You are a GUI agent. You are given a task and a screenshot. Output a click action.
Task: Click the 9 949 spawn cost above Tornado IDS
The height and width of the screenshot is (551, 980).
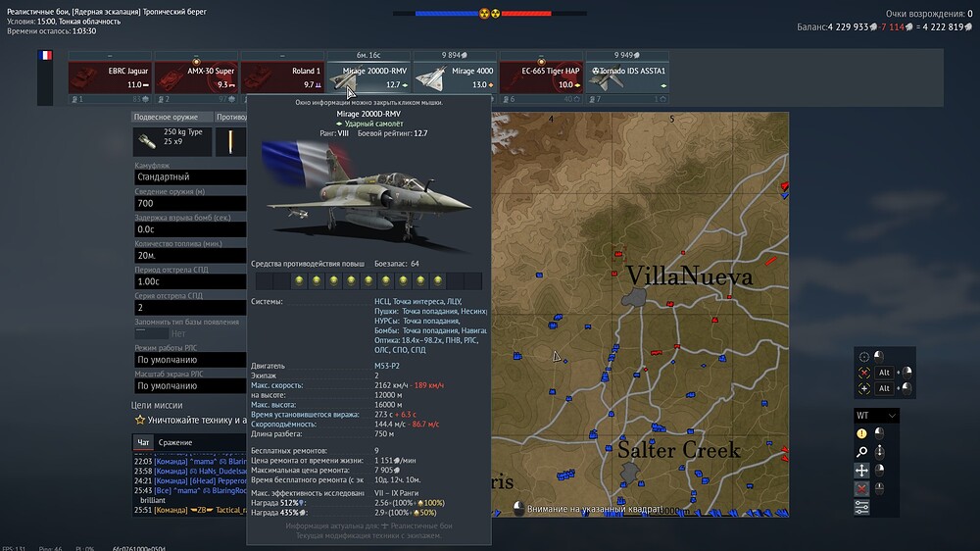click(x=627, y=55)
